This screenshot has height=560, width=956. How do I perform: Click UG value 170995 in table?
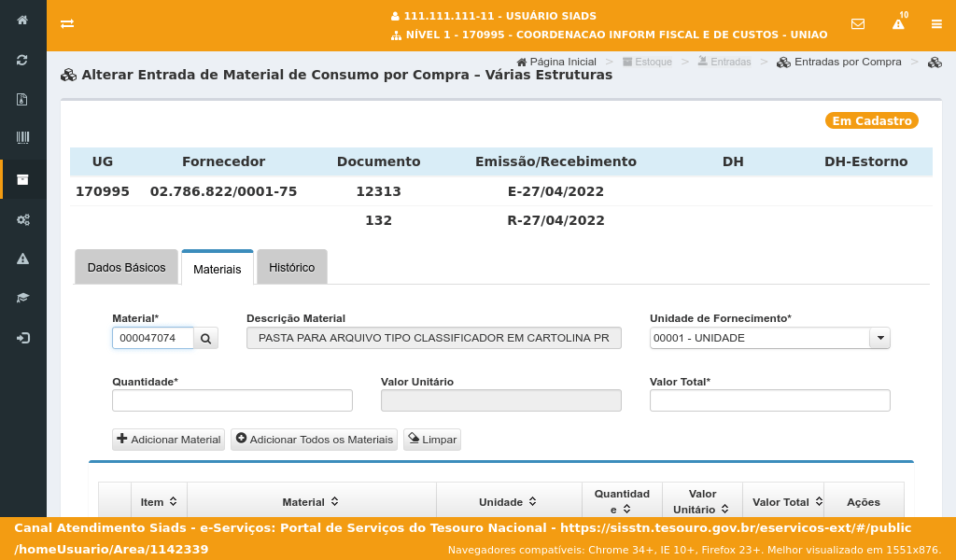103,191
